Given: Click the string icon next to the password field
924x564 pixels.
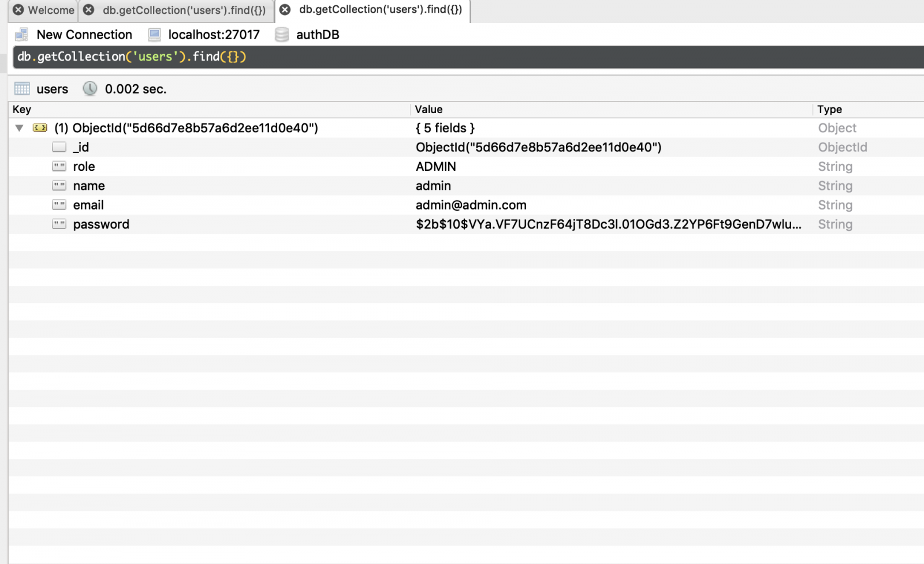Looking at the screenshot, I should coord(59,224).
